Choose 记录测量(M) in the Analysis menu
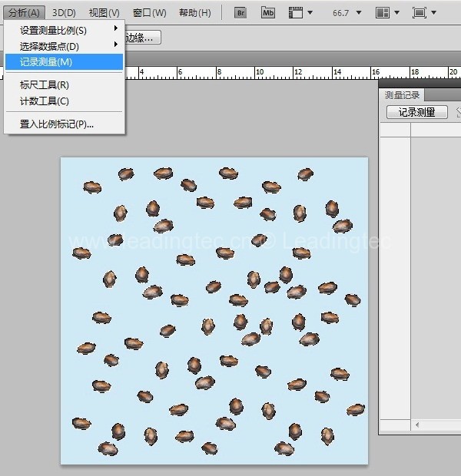This screenshot has width=461, height=476. [65, 62]
